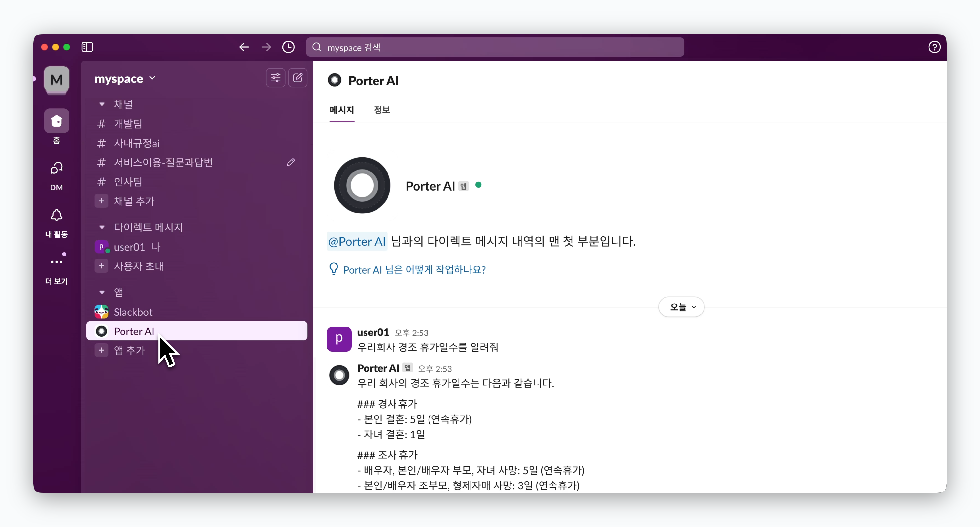Viewport: 980px width, 527px height.
Task: Open the help question mark icon
Action: point(934,47)
